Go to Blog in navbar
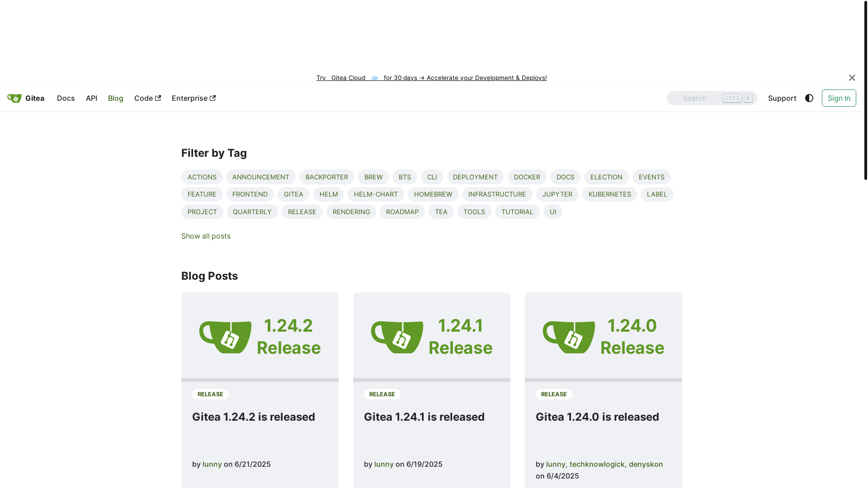 pyautogui.click(x=116, y=98)
